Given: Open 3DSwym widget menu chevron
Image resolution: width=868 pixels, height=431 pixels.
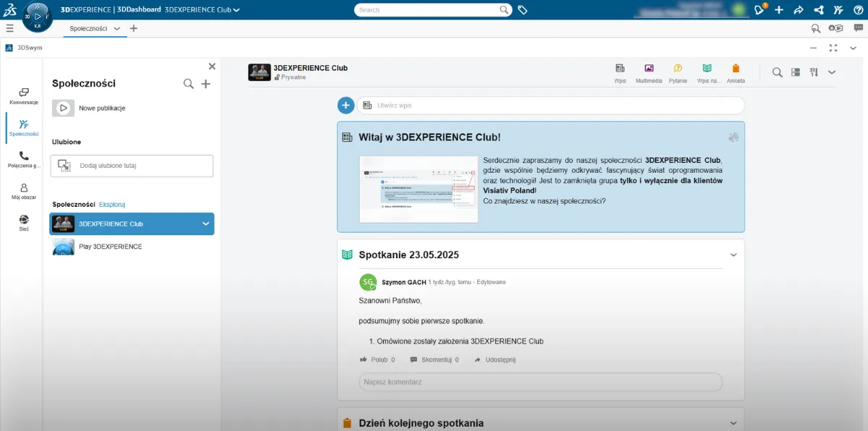Looking at the screenshot, I should click(854, 48).
